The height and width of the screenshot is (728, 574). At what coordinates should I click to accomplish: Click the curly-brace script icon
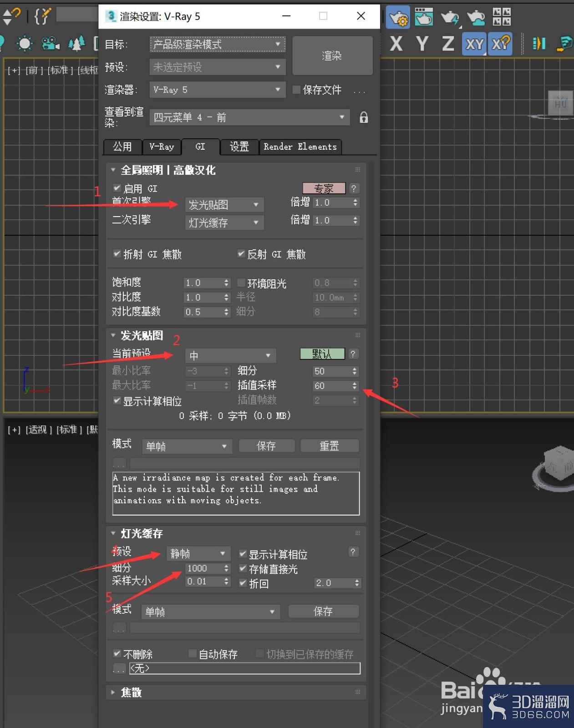42,16
